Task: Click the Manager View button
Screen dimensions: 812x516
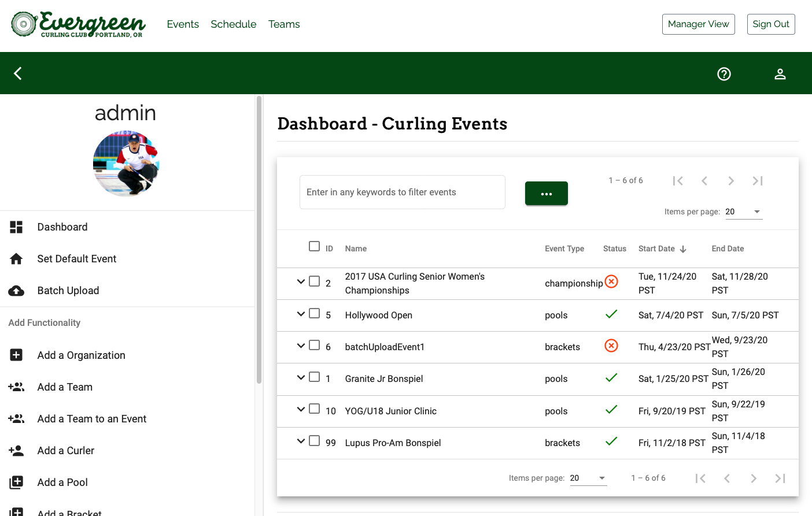Action: pyautogui.click(x=698, y=24)
